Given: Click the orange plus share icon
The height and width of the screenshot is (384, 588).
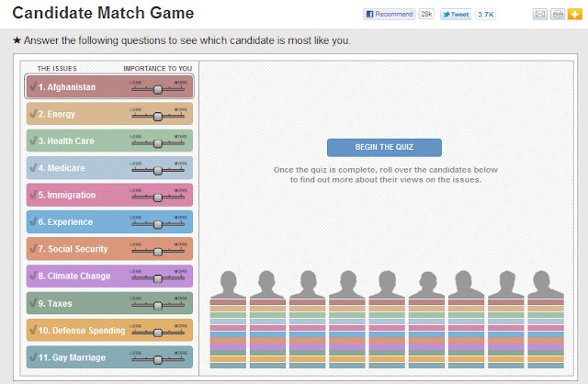Looking at the screenshot, I should click(572, 15).
